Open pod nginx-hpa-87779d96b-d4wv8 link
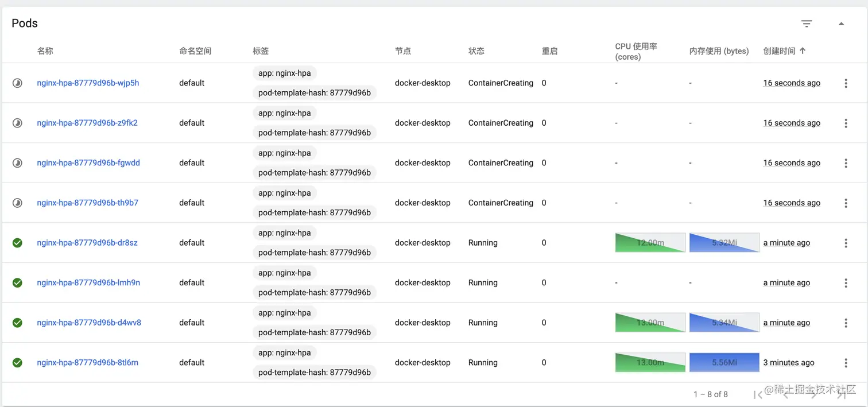 click(x=89, y=323)
